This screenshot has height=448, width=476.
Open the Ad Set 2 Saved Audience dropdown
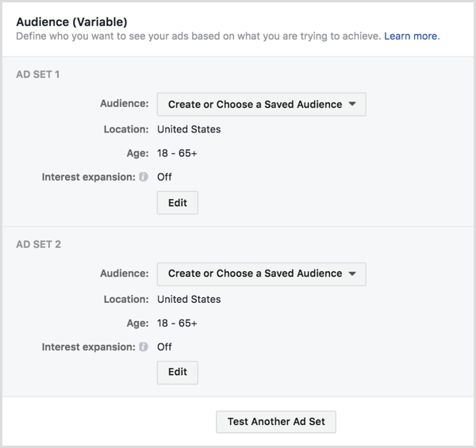click(261, 274)
